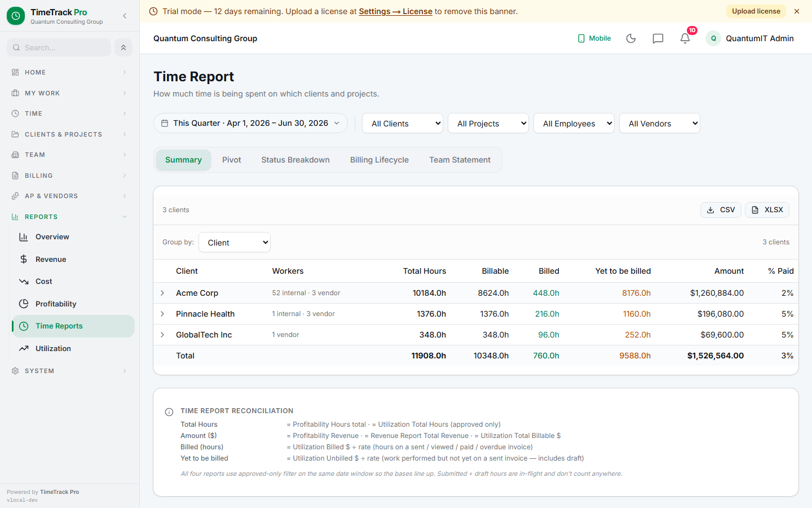
Task: Dismiss the trial mode banner
Action: point(797,11)
